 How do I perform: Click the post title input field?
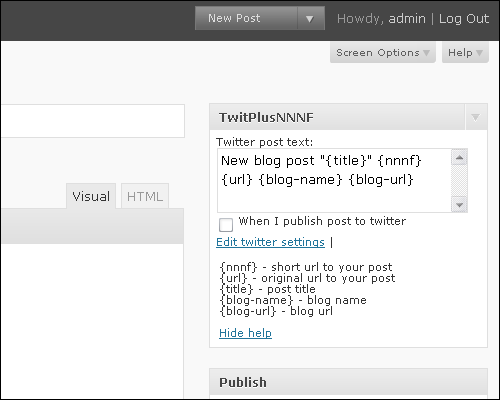pos(93,121)
